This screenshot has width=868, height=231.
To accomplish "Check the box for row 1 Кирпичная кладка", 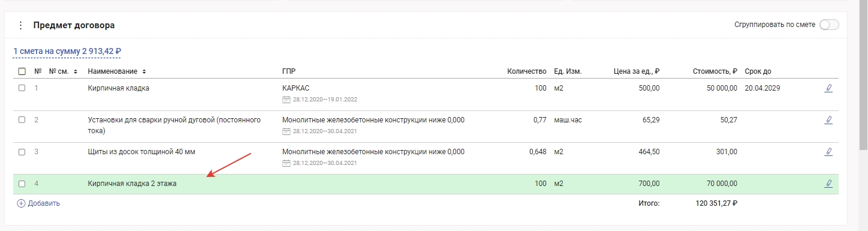I will 22,88.
